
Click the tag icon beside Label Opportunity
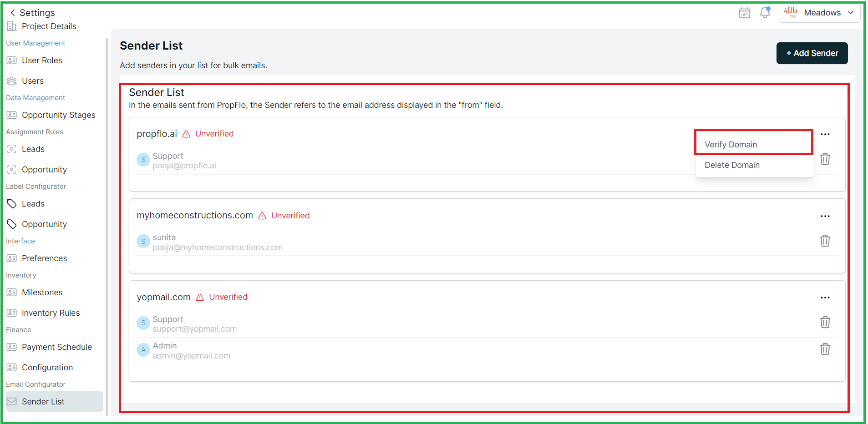(12, 224)
